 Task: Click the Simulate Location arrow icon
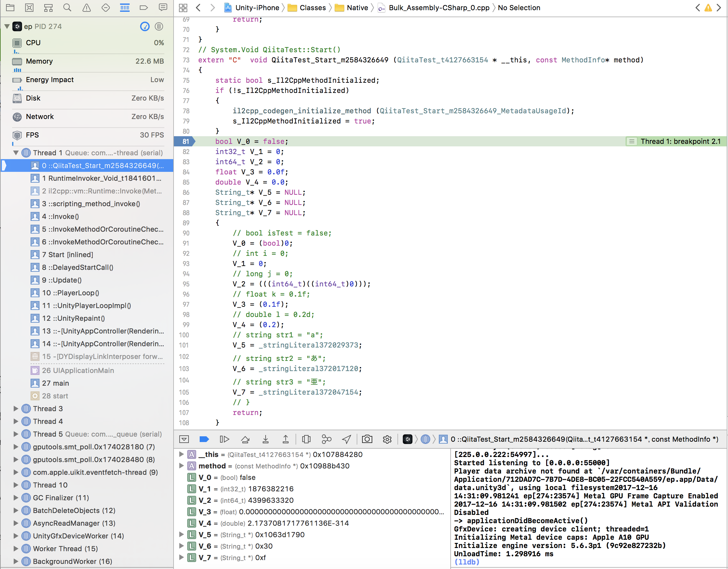347,439
